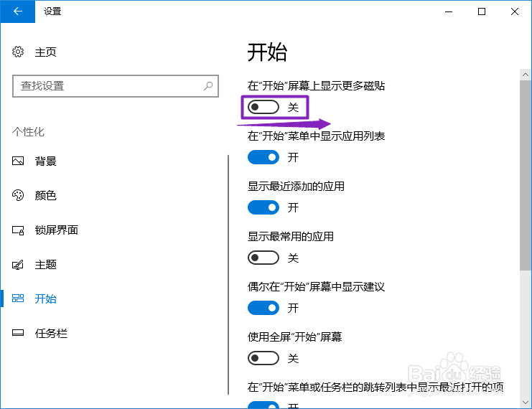Click the search magnifier icon
This screenshot has height=409, width=532.
tap(208, 86)
